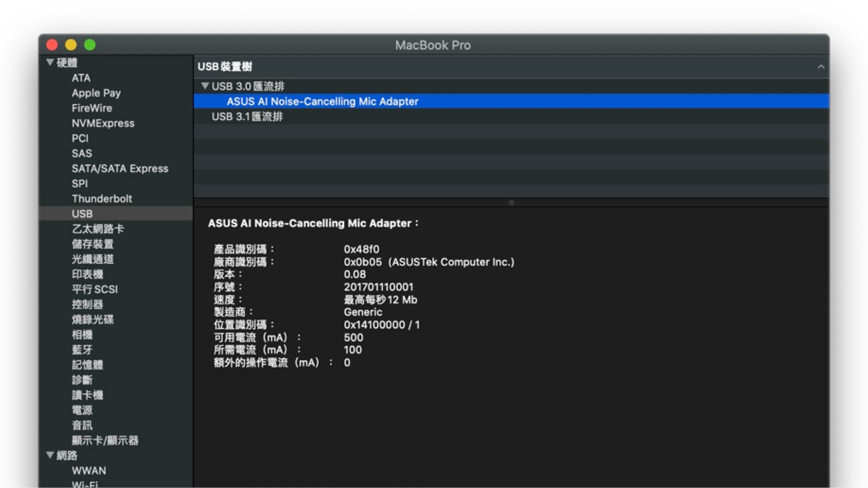This screenshot has width=868, height=488.
Task: Click the USB 裝置樹 column header
Action: [x=511, y=67]
